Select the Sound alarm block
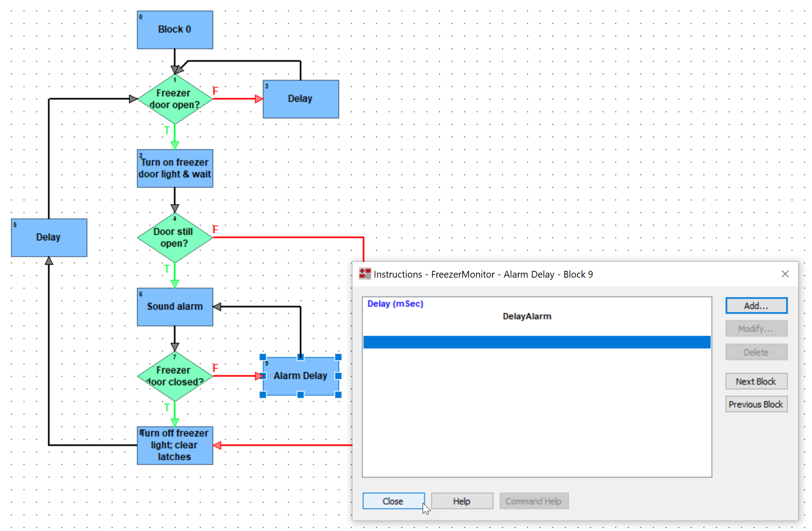The height and width of the screenshot is (531, 812). (174, 306)
